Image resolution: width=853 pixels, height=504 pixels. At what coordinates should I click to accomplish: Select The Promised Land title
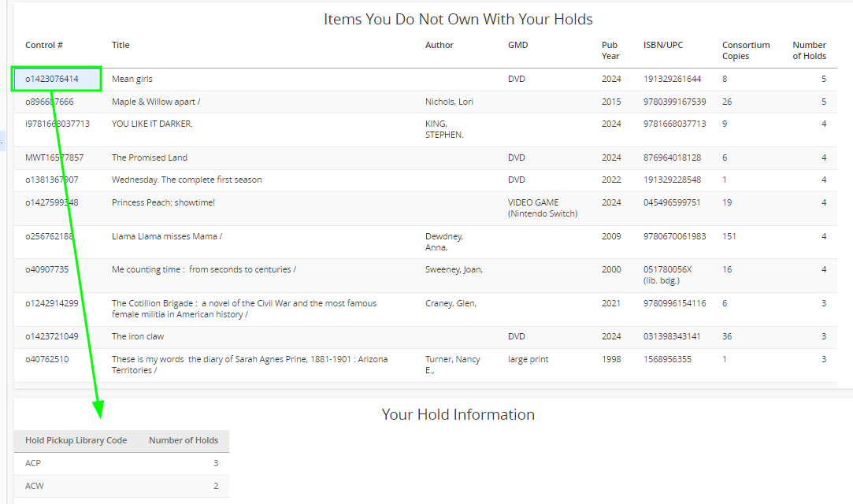point(150,157)
